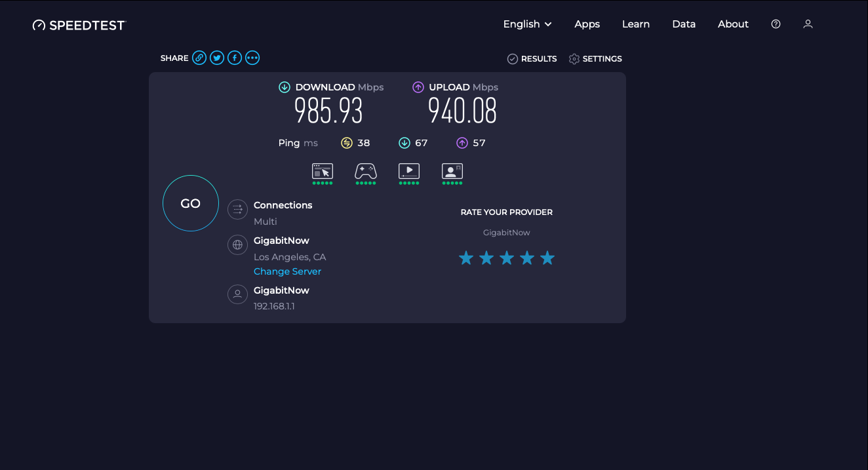Click the download latency icon

point(404,143)
